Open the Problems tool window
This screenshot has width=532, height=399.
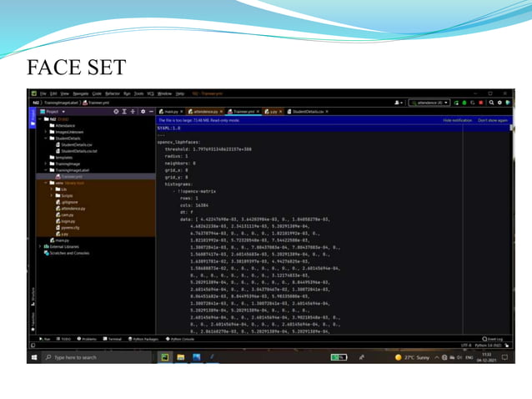[x=87, y=339]
